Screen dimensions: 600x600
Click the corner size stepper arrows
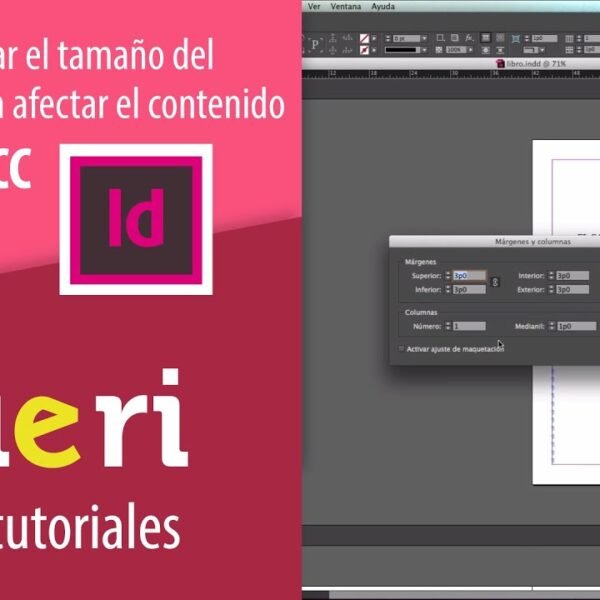[x=527, y=38]
